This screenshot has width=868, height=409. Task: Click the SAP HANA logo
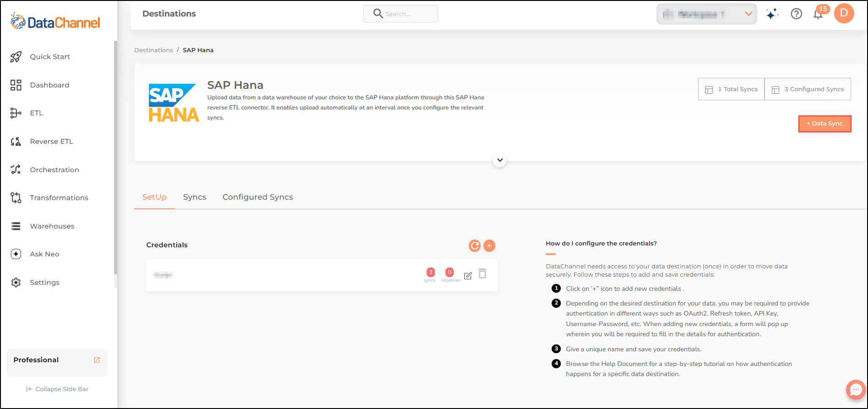pos(174,103)
